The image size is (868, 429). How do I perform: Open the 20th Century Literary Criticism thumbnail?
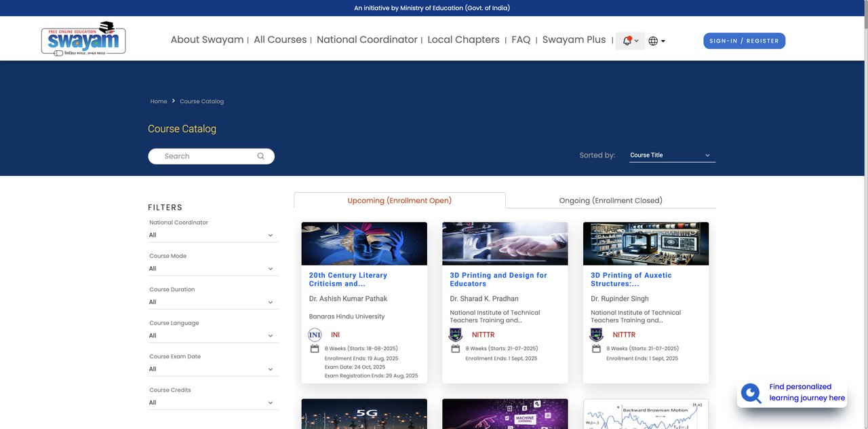(x=364, y=244)
